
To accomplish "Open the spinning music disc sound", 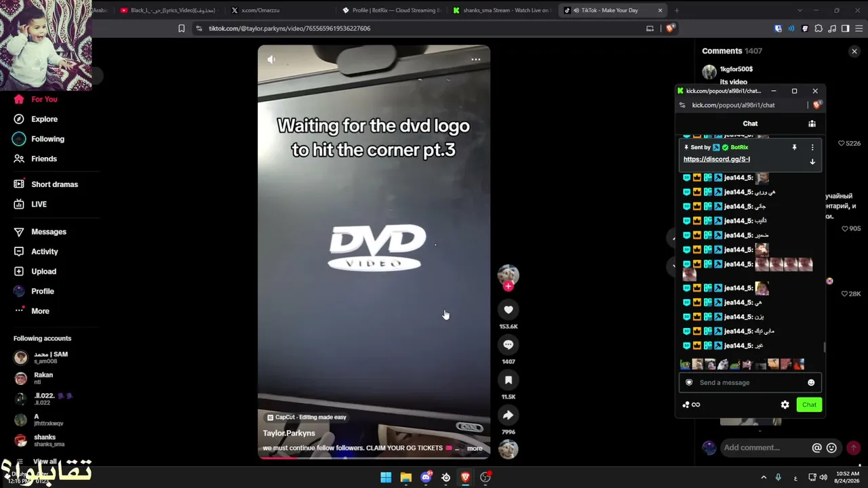I will pyautogui.click(x=509, y=449).
